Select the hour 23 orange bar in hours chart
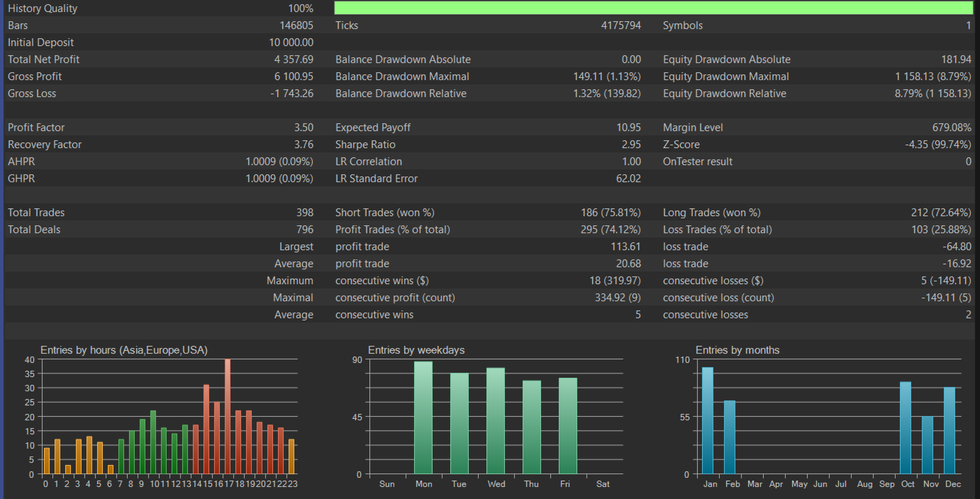 click(x=291, y=456)
